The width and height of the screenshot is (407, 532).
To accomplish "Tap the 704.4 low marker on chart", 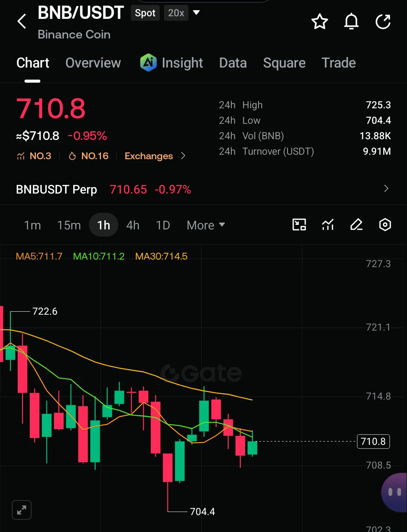I will tap(202, 512).
